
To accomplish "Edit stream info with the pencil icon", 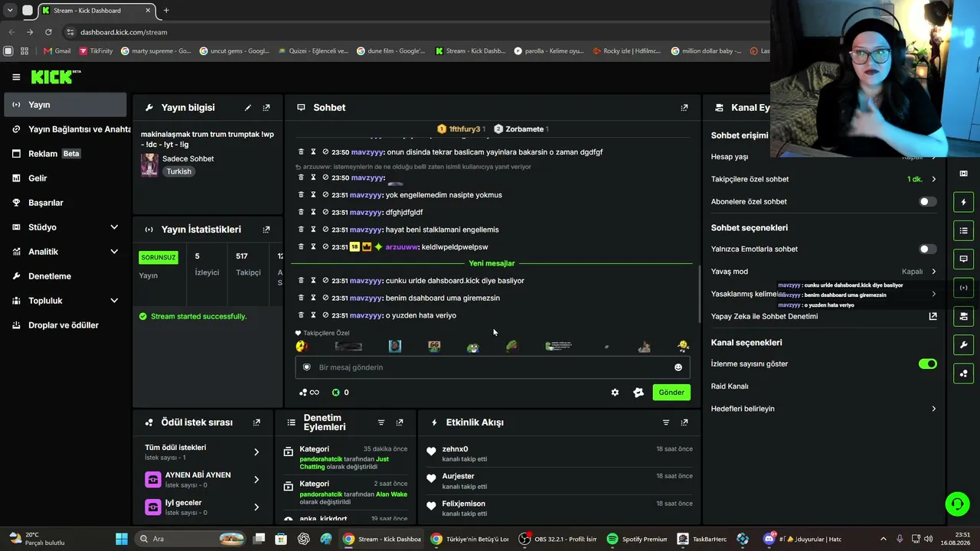I will (x=247, y=108).
